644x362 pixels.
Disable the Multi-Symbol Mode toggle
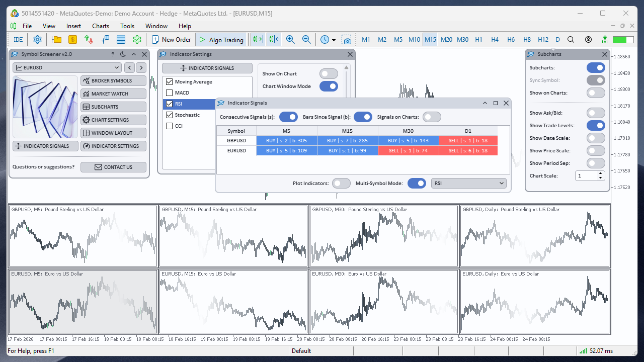click(417, 184)
